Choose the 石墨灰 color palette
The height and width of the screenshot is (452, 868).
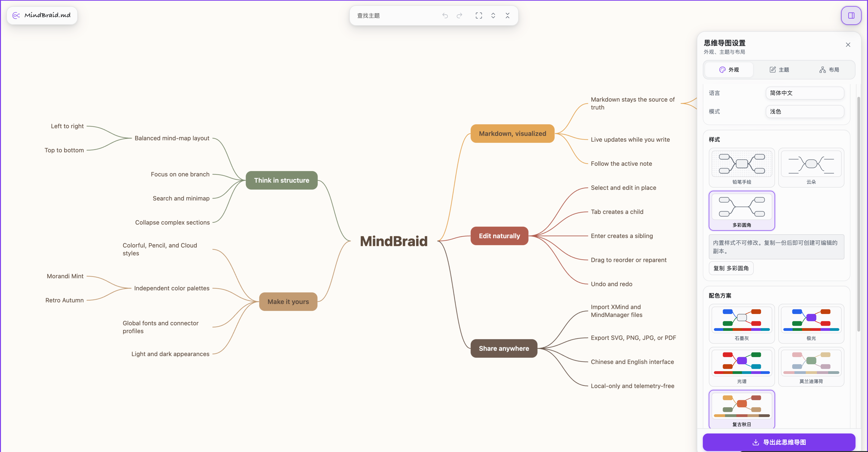point(742,324)
